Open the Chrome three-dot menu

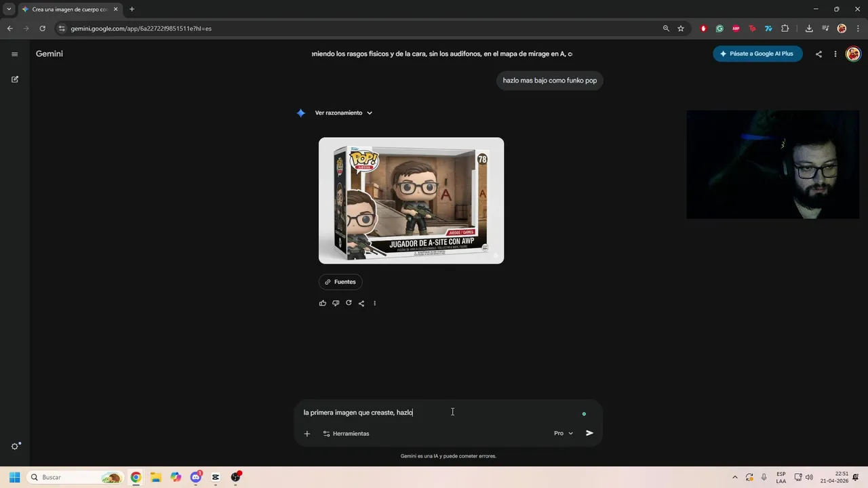coord(858,28)
